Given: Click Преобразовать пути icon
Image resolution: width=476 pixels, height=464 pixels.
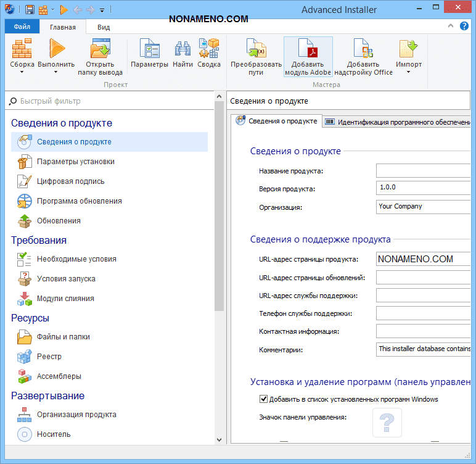Looking at the screenshot, I should 256,48.
